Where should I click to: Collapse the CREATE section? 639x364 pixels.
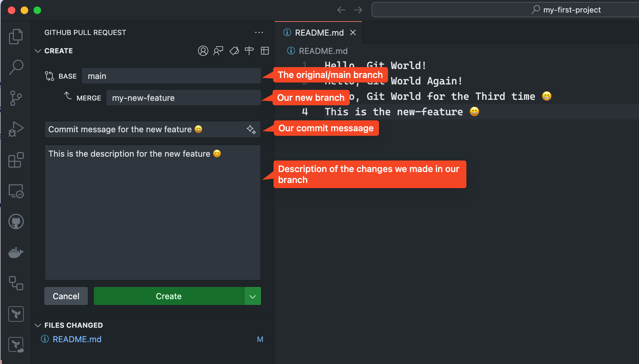pos(38,51)
